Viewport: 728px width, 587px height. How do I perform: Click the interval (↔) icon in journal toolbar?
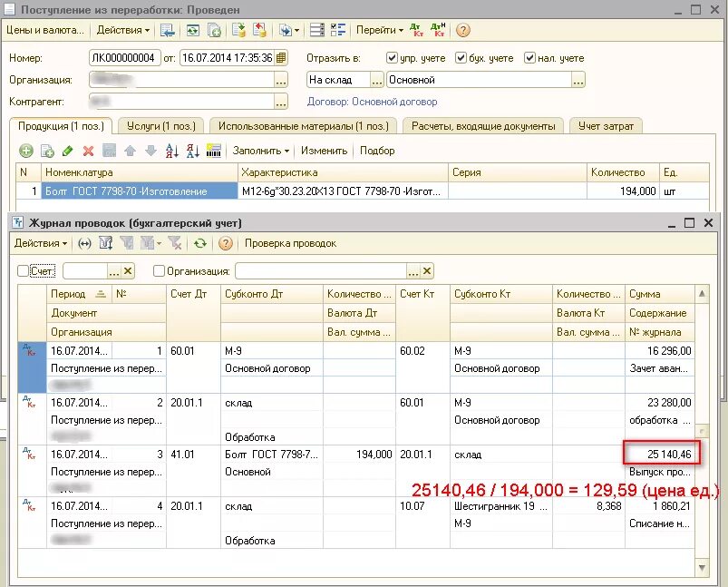[x=84, y=243]
